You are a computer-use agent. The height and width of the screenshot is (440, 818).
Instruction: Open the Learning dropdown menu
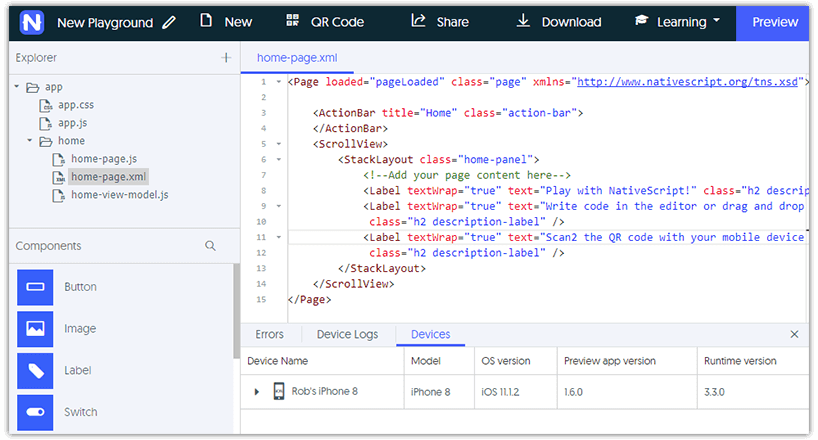coord(677,22)
